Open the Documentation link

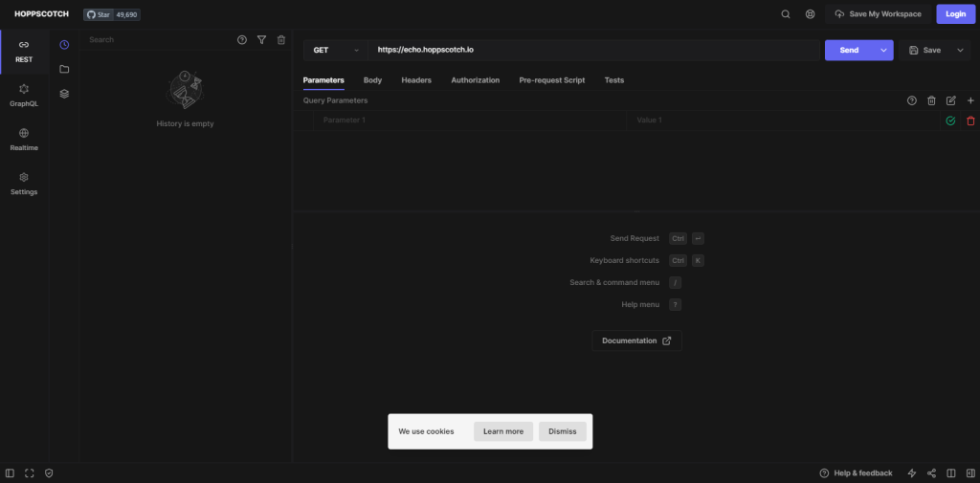coord(636,340)
